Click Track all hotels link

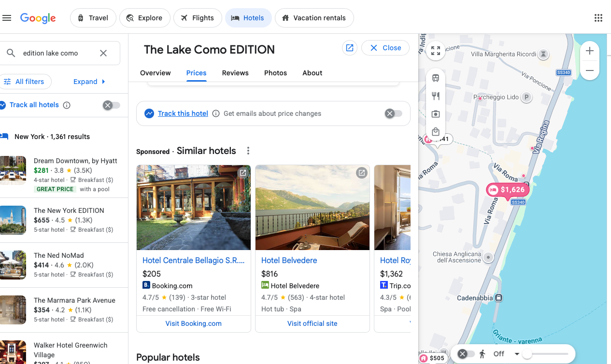point(34,105)
